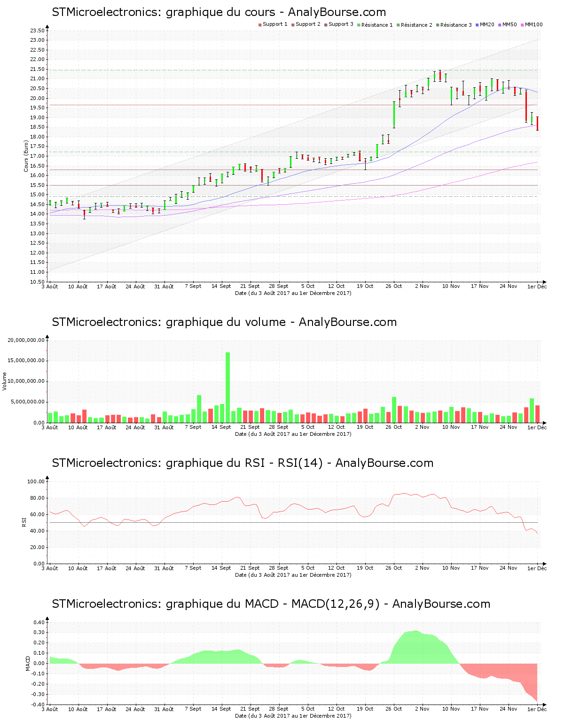The width and height of the screenshot is (564, 728).
Task: Click the 'graphique du cours' chart title
Action: tap(219, 12)
